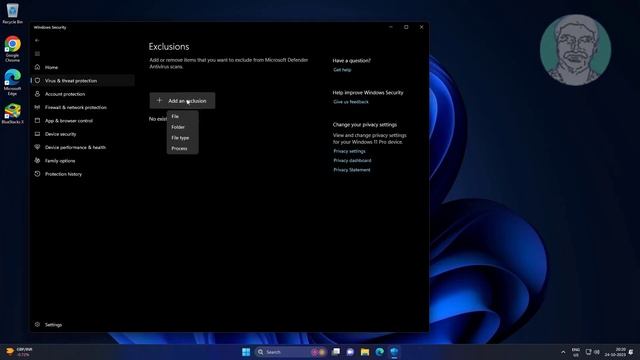Viewport: 640px width, 360px height.
Task: Open the GBP/INR taskbar widget
Action: coord(19,352)
